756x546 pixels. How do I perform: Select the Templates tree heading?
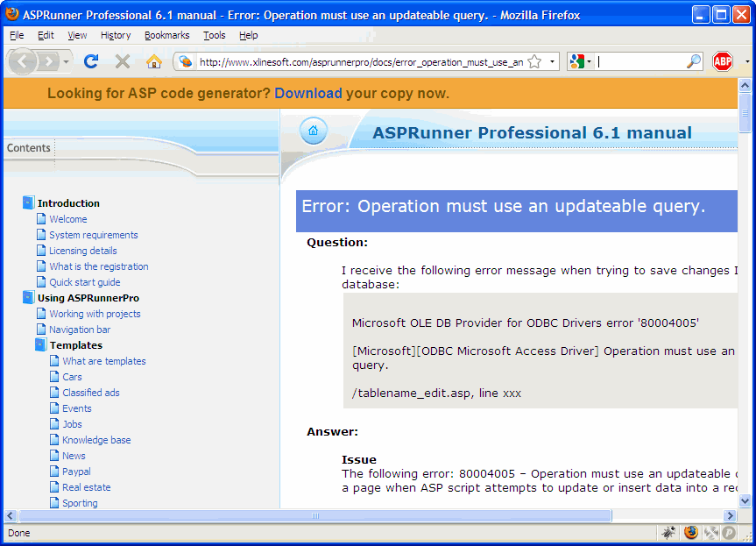(76, 345)
